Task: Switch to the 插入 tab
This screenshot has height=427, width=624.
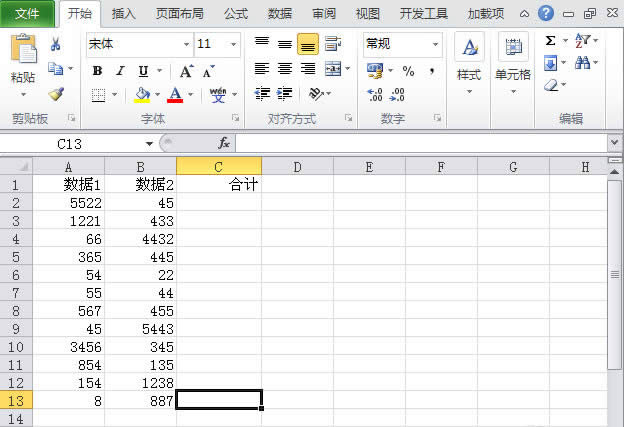Action: click(x=123, y=14)
